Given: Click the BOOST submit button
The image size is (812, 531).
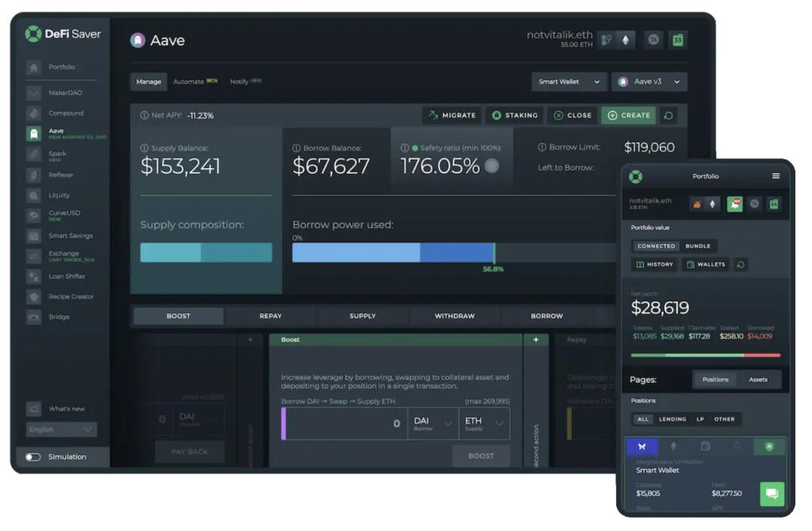Looking at the screenshot, I should pyautogui.click(x=481, y=456).
